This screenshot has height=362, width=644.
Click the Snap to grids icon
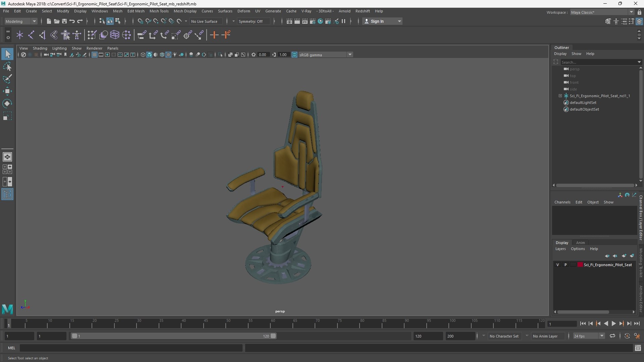point(140,21)
